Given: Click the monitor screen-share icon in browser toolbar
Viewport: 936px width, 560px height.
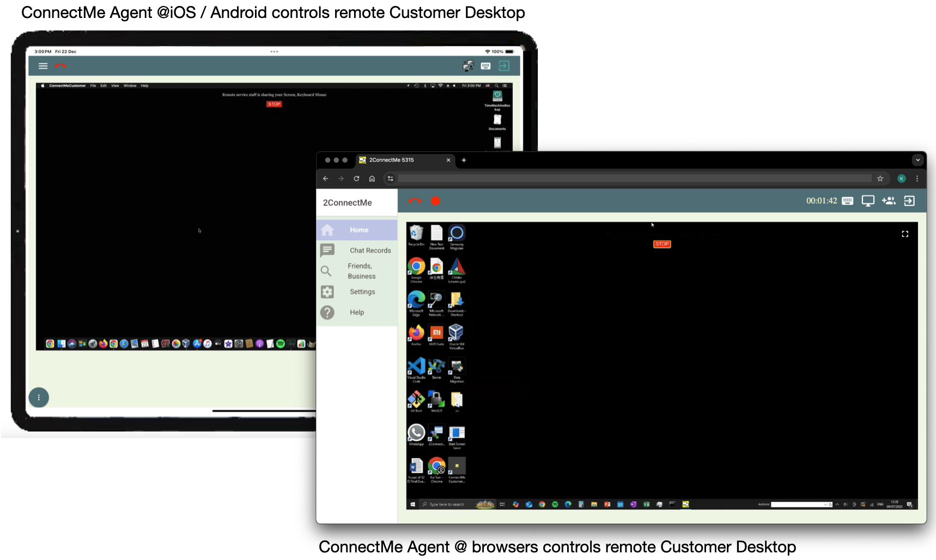Looking at the screenshot, I should coord(868,201).
